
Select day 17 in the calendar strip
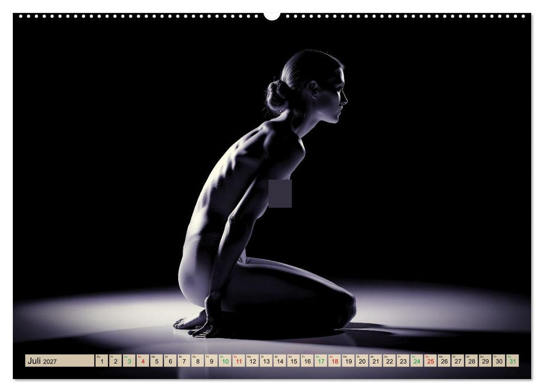pos(321,361)
